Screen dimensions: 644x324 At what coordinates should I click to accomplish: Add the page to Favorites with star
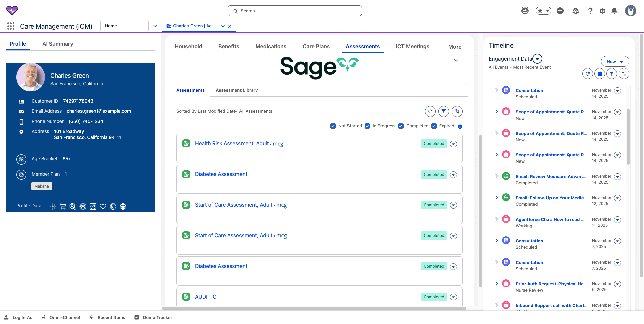[540, 11]
